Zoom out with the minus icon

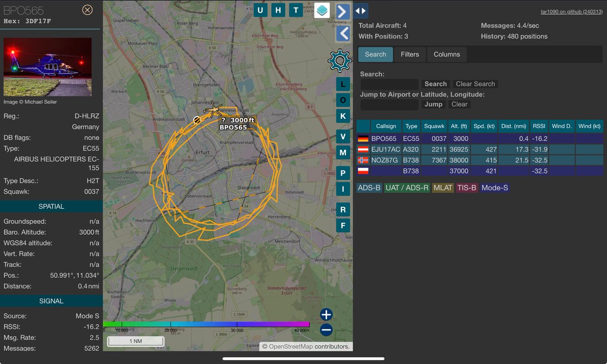tap(326, 330)
